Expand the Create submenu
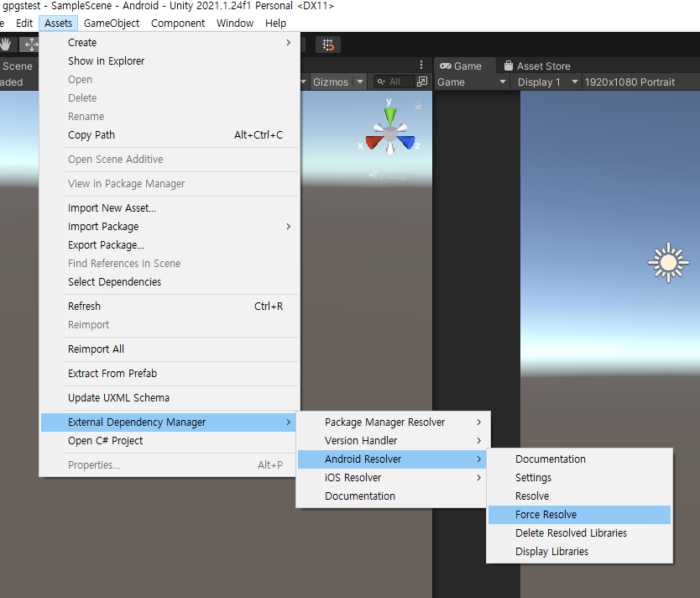Image resolution: width=700 pixels, height=598 pixels. (x=170, y=43)
